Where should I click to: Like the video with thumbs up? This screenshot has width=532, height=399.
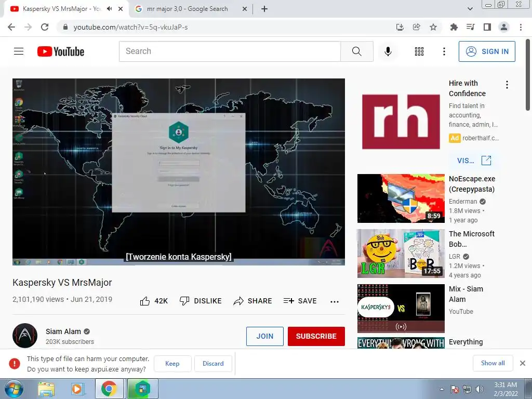coord(154,301)
